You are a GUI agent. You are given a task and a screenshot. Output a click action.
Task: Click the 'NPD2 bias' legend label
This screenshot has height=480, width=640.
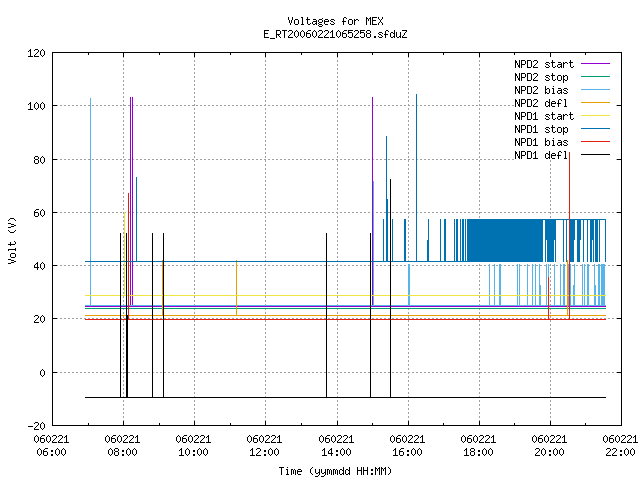541,90
